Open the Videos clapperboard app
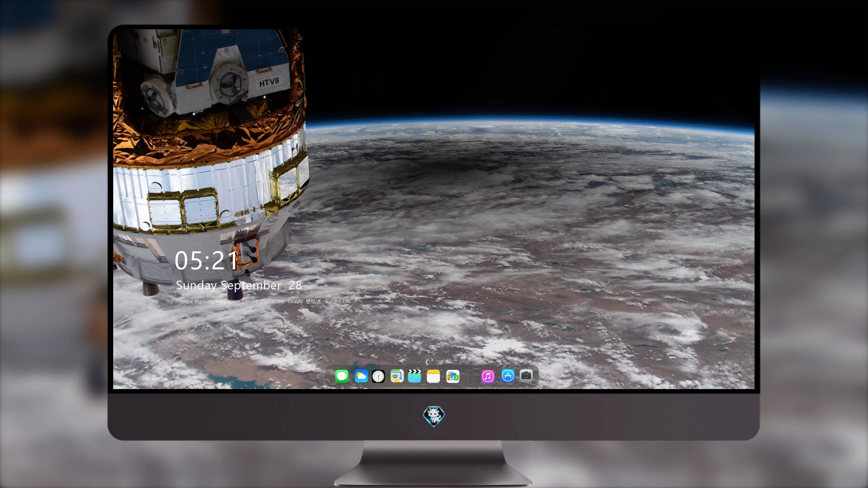Viewport: 868px width, 488px height. (x=415, y=376)
